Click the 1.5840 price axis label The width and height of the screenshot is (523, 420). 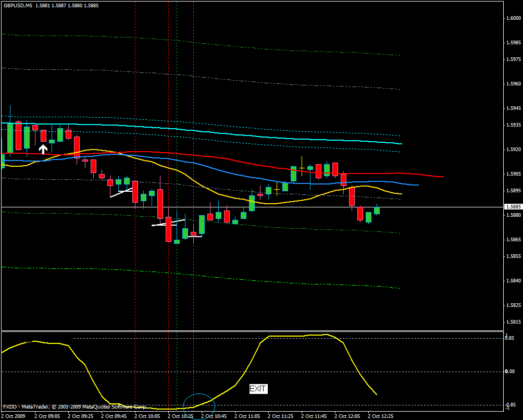[514, 280]
